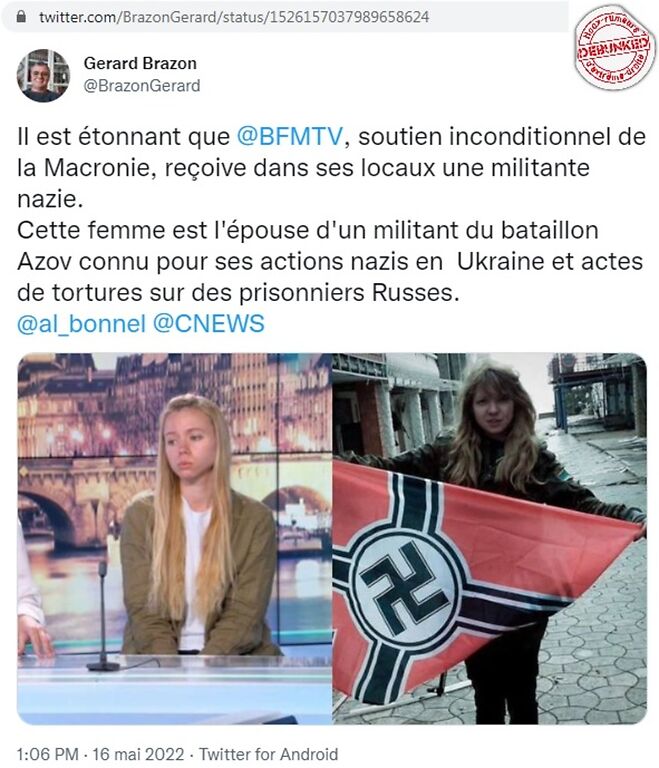
Task: Click the @BrazonGerard handle
Action: 142,86
